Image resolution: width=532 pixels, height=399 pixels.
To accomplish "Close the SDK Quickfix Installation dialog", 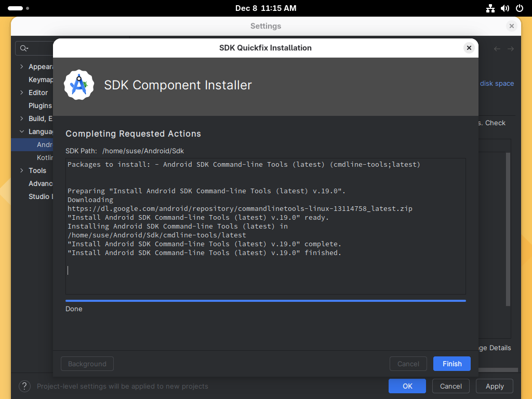I will 469,48.
